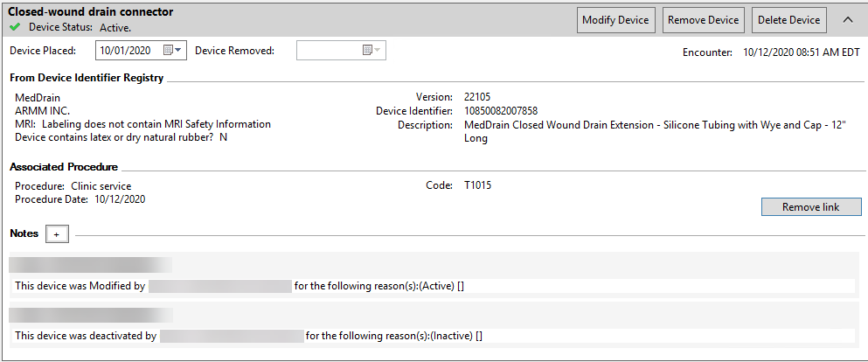Select the device Modified note entry
The image size is (868, 362).
(x=434, y=286)
